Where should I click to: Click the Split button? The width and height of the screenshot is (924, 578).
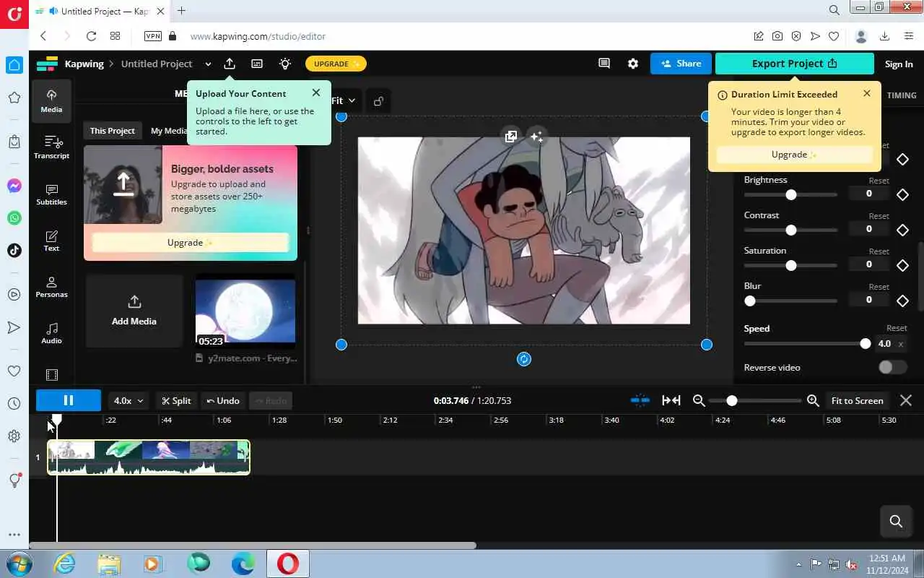(x=176, y=400)
